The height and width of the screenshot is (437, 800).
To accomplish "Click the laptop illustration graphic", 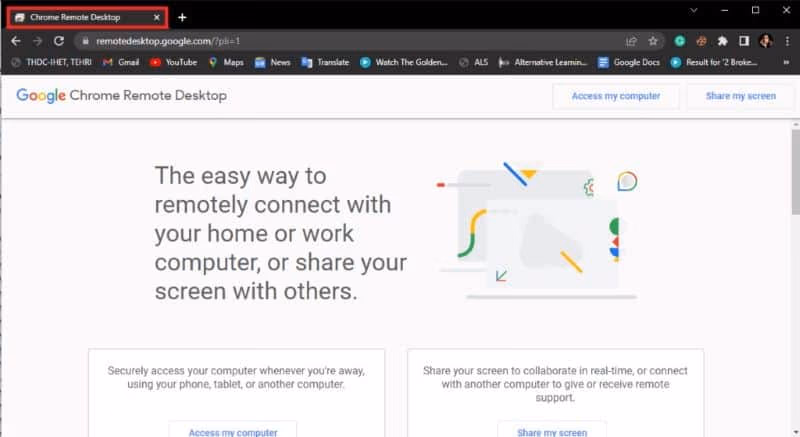I will coord(538,229).
